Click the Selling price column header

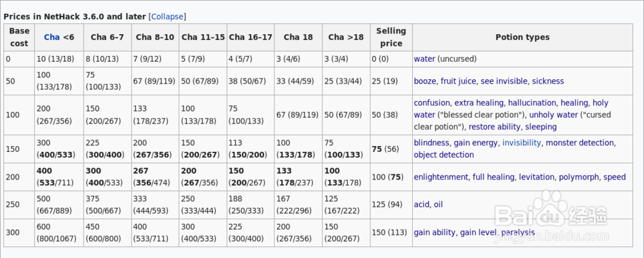[x=391, y=37]
